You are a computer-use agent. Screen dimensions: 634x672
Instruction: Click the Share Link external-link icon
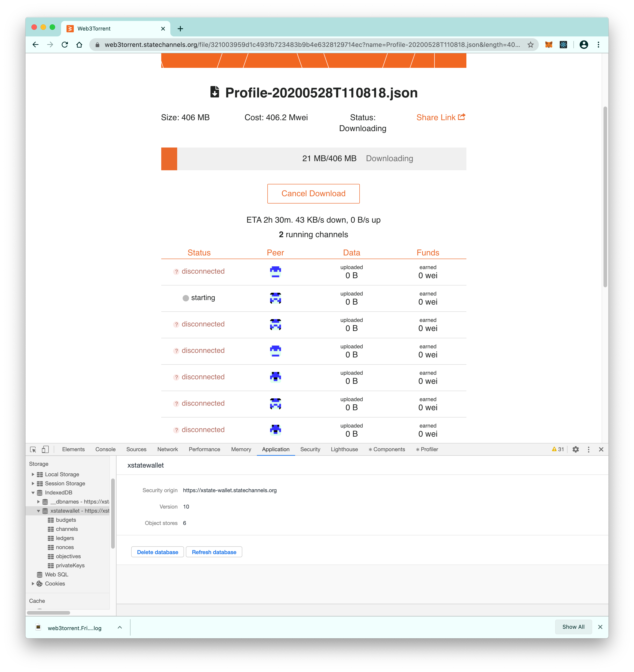coord(462,117)
